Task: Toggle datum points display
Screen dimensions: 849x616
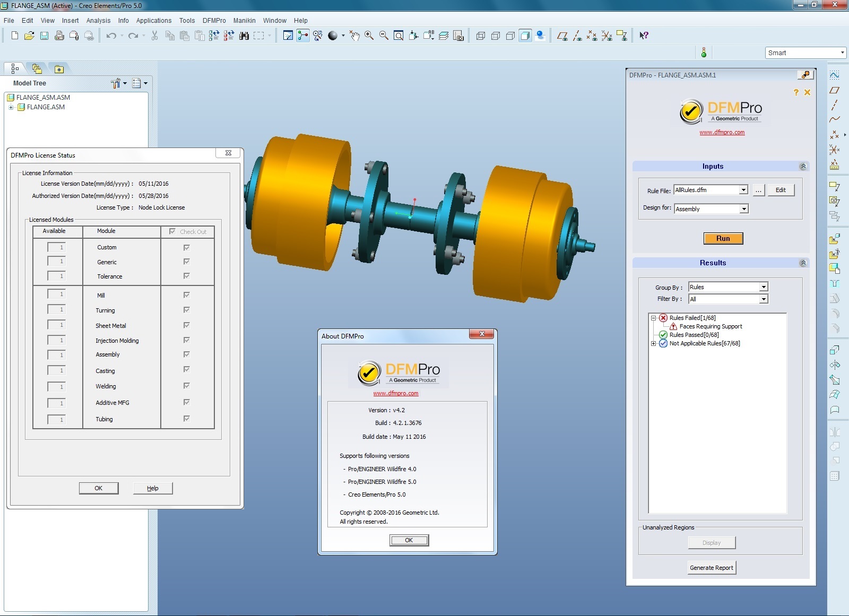Action: [592, 36]
